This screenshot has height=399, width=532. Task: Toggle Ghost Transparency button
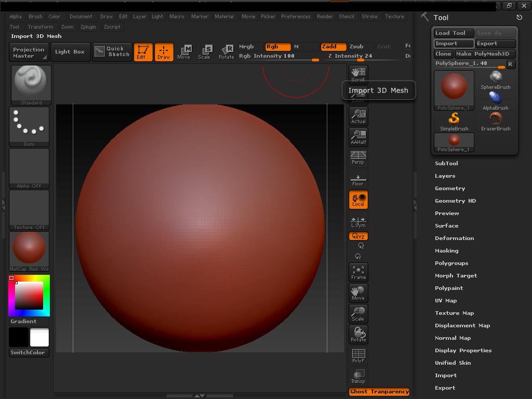(x=379, y=392)
